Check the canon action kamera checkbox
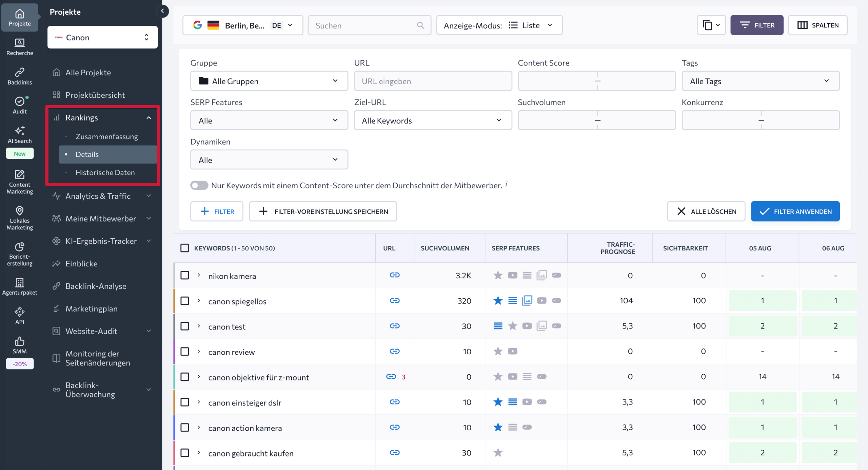This screenshot has width=868, height=470. [x=184, y=427]
